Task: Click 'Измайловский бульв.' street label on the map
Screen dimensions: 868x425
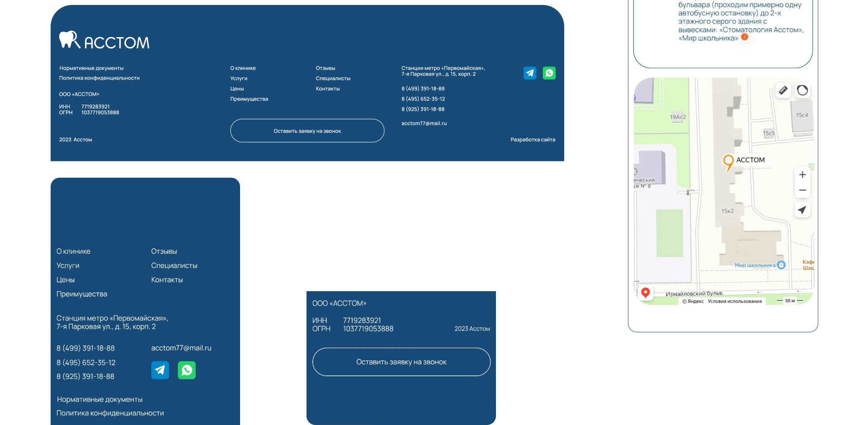Action: point(695,293)
